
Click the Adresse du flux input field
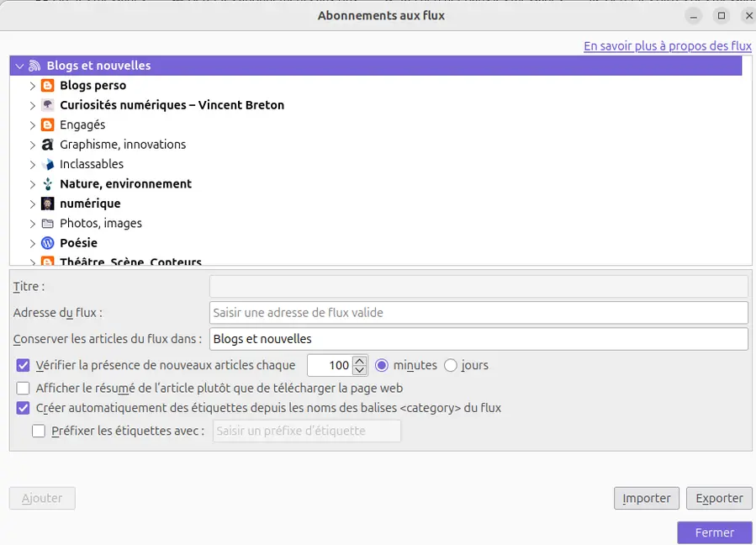click(x=478, y=313)
